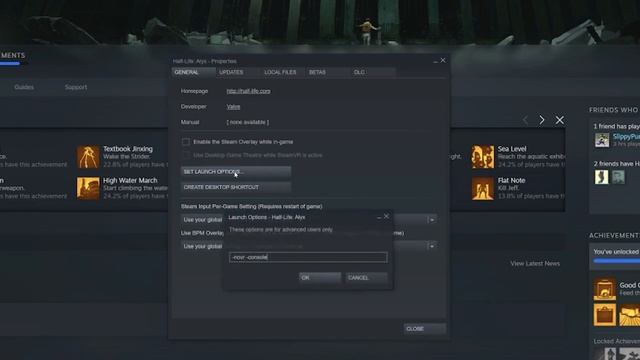The height and width of the screenshot is (360, 640).
Task: Click Close button in Properties window
Action: (424, 329)
